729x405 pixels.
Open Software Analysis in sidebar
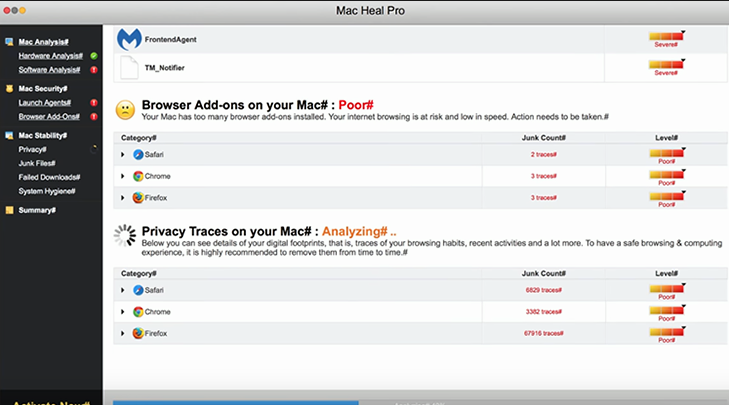pyautogui.click(x=50, y=70)
